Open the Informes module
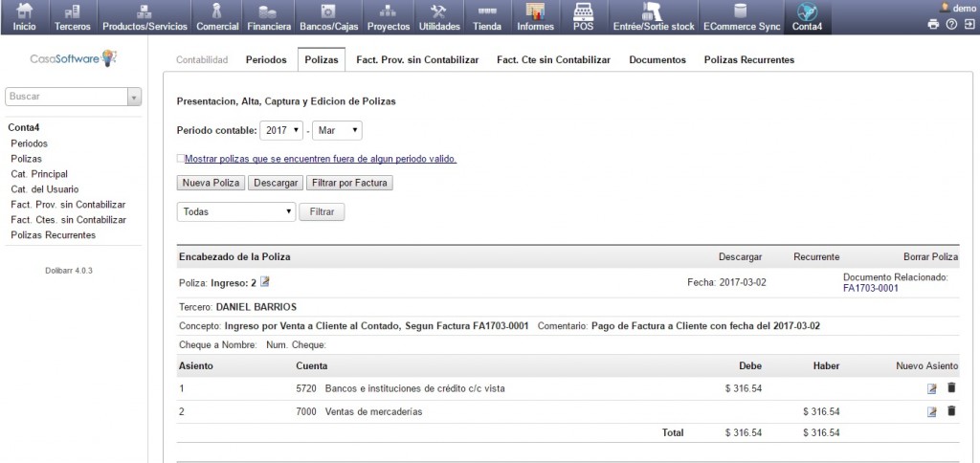980x463 pixels. click(535, 17)
